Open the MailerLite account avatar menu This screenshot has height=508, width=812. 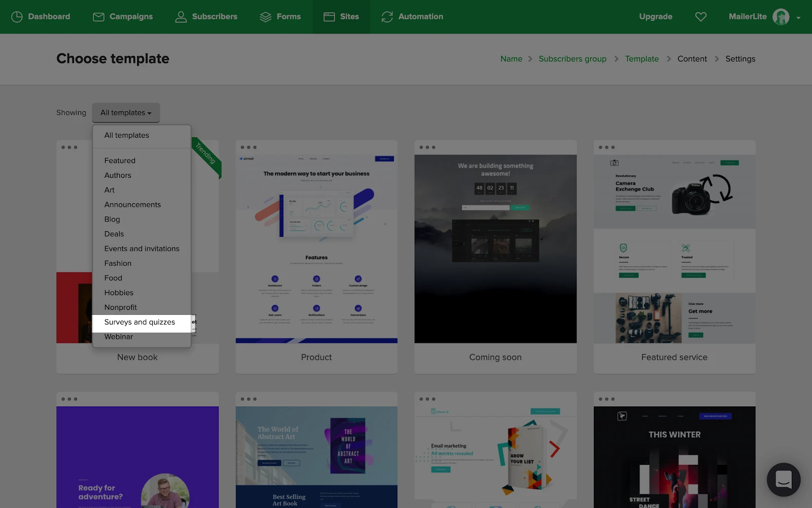(x=781, y=17)
